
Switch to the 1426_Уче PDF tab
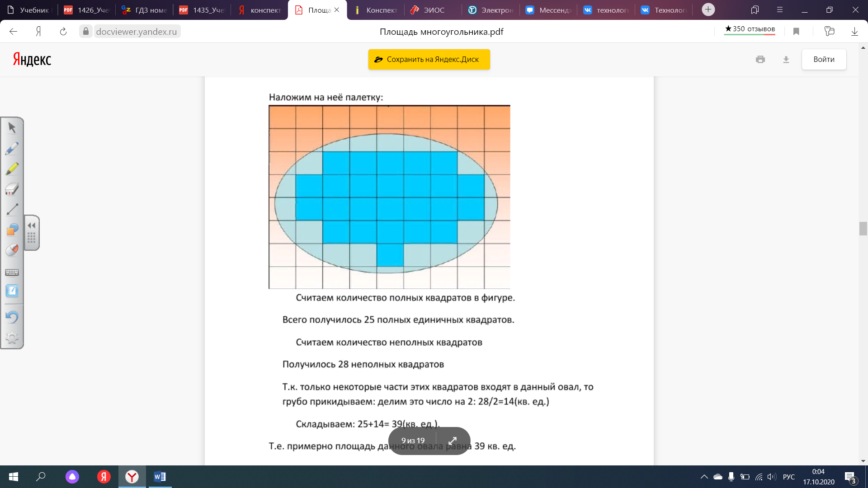tap(86, 10)
